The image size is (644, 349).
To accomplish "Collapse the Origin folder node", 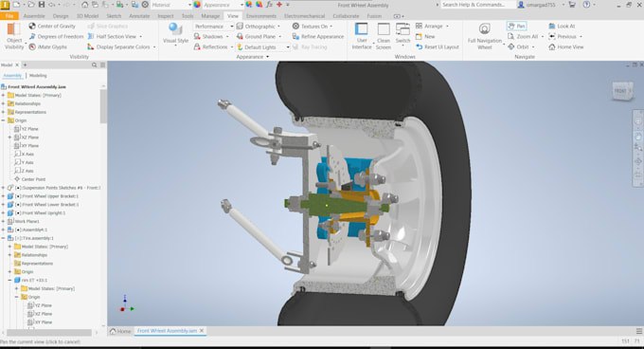I will click(x=3, y=120).
